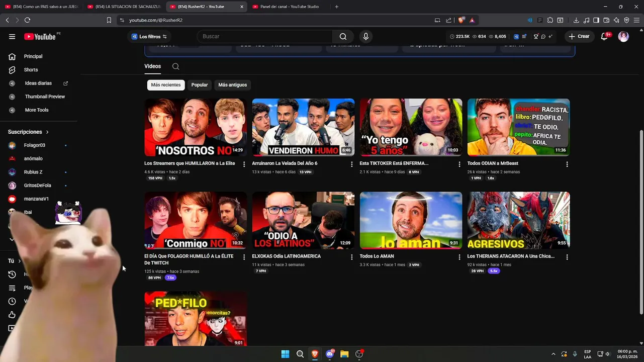Open File Explorer from the taskbar
This screenshot has width=644, height=362.
[344, 354]
